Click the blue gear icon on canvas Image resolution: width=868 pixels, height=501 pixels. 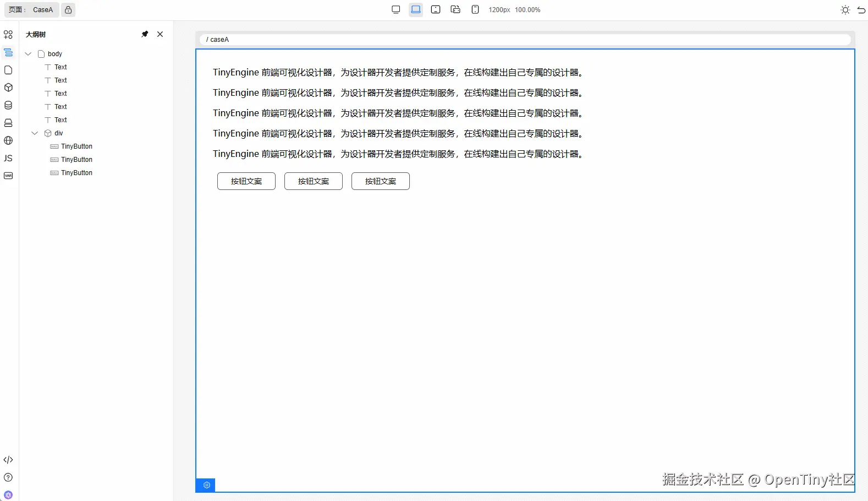click(x=206, y=485)
